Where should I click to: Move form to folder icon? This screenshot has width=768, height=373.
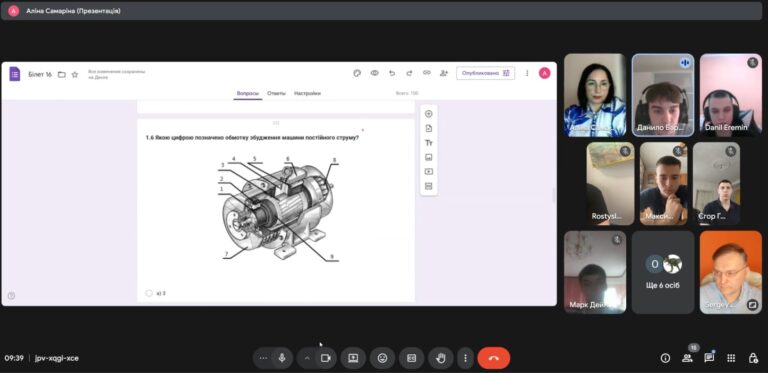[62, 74]
